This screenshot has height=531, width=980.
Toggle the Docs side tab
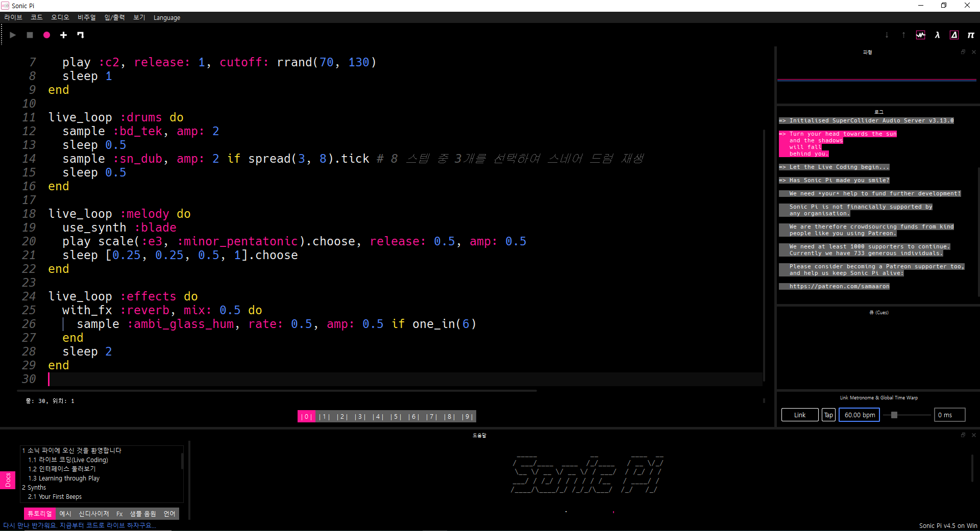8,480
